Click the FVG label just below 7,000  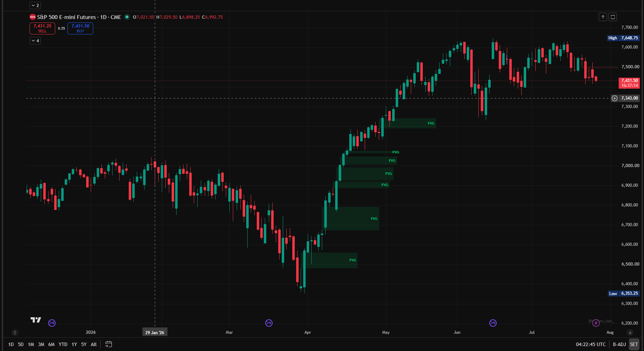pos(388,174)
